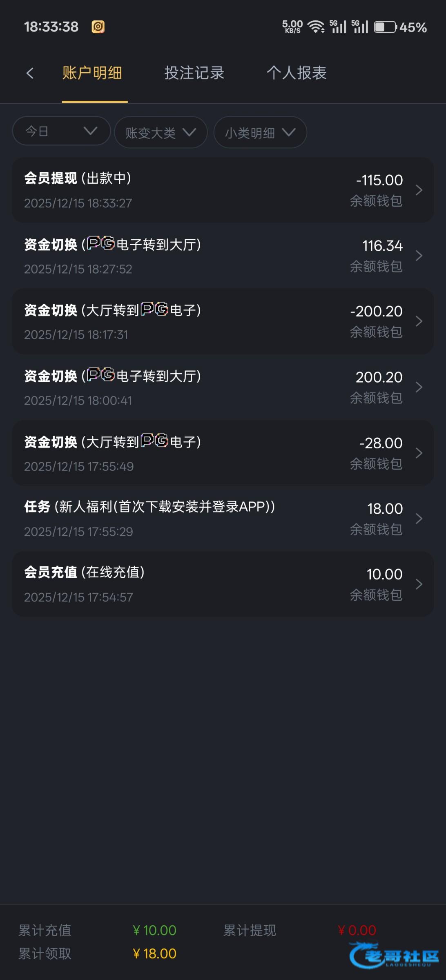Select the 账户明细 tab
The height and width of the screenshot is (980, 446).
point(92,73)
